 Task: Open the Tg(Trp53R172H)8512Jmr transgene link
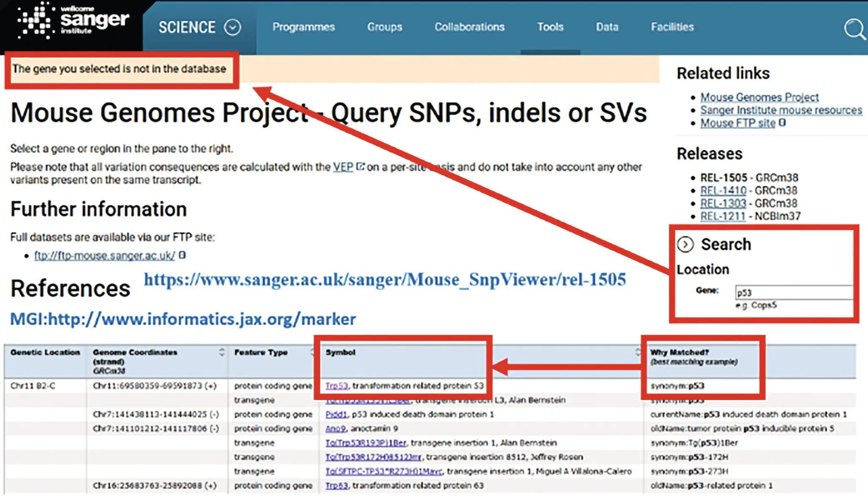point(373,457)
